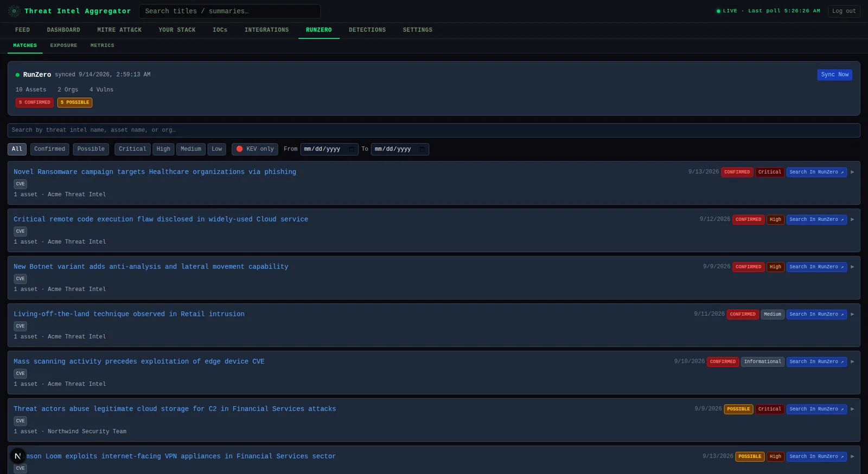Open the Critical remote code execution flaw link

pyautogui.click(x=161, y=219)
